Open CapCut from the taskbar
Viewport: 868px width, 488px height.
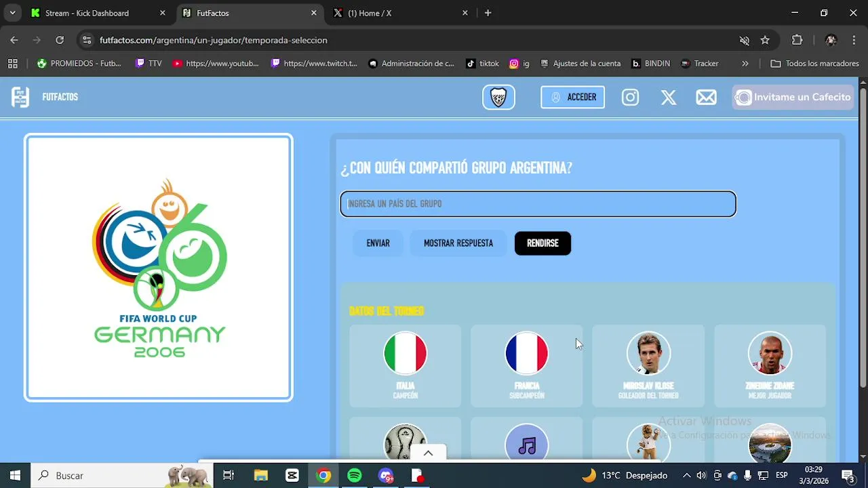(x=292, y=475)
